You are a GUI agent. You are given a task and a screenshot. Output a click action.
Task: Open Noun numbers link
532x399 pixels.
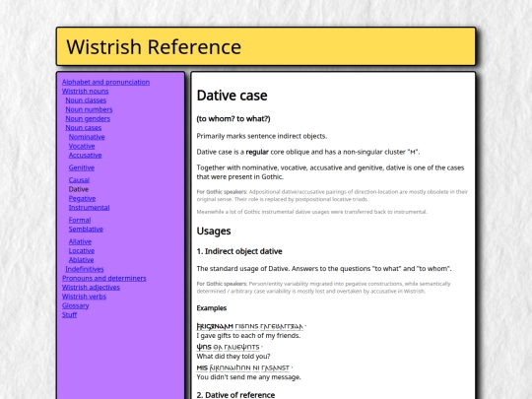tap(89, 109)
